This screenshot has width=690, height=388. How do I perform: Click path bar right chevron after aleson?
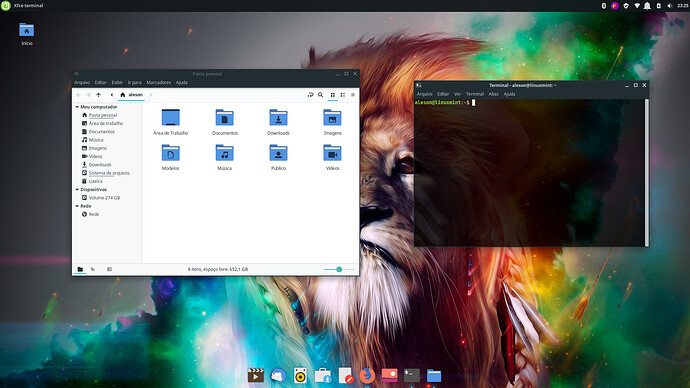150,95
